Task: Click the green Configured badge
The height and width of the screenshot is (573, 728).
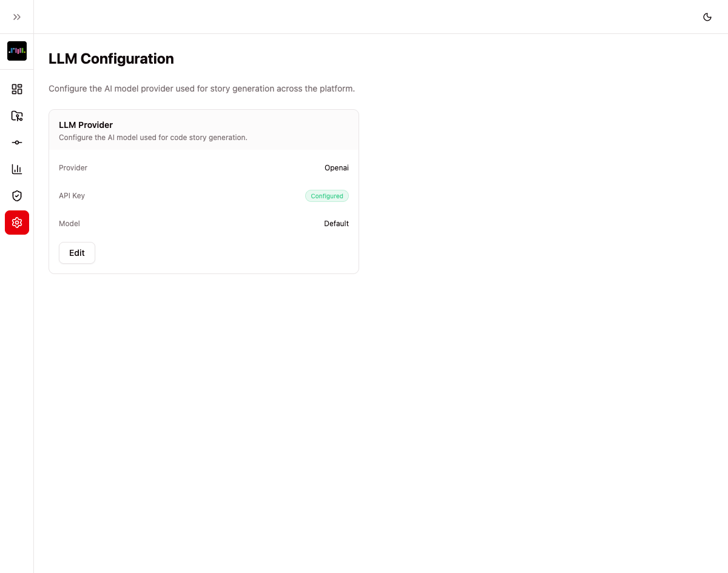Action: pyautogui.click(x=327, y=196)
